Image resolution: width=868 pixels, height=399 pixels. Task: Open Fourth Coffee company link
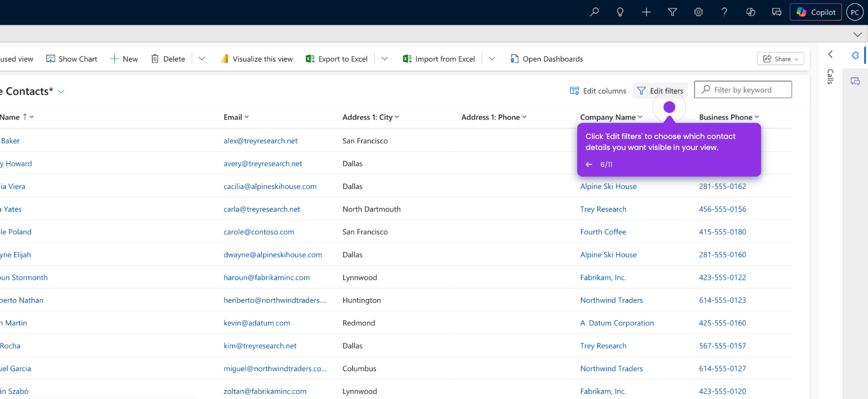[x=603, y=232]
